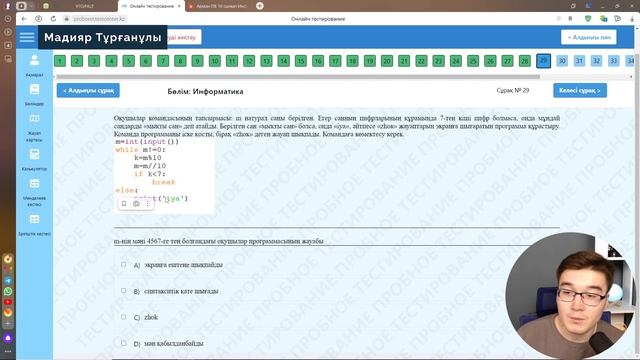Click the 'Алдыңғы пән' previous subject button
The image size is (640, 360).
point(589,37)
